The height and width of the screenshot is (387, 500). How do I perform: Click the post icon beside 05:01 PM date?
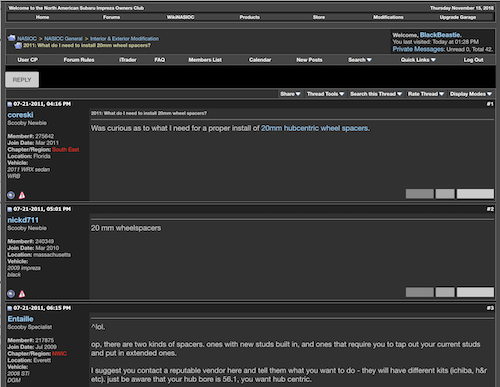point(10,209)
